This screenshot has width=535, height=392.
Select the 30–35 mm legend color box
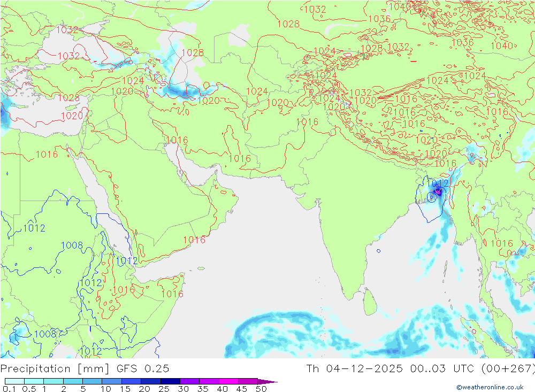189,381
